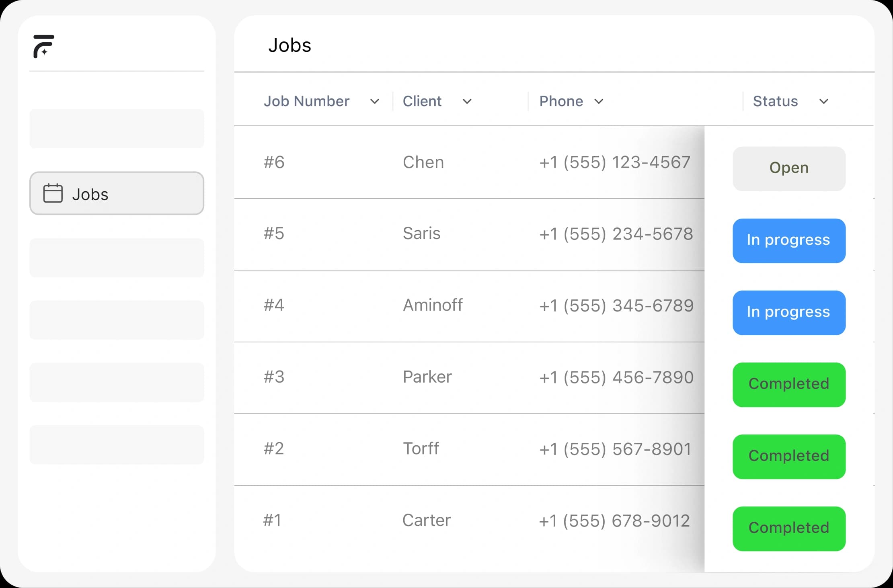
Task: Click In progress badge for Saris
Action: [x=788, y=240]
